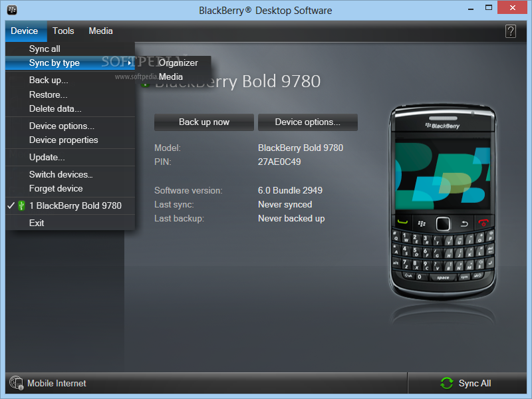Click Exit in the Device menu
Image resolution: width=532 pixels, height=399 pixels.
pyautogui.click(x=70, y=223)
